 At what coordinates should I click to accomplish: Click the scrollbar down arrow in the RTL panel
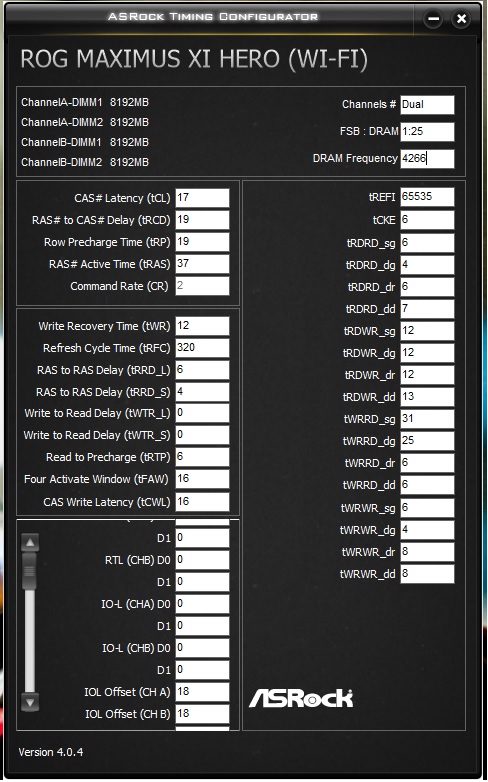(30, 703)
